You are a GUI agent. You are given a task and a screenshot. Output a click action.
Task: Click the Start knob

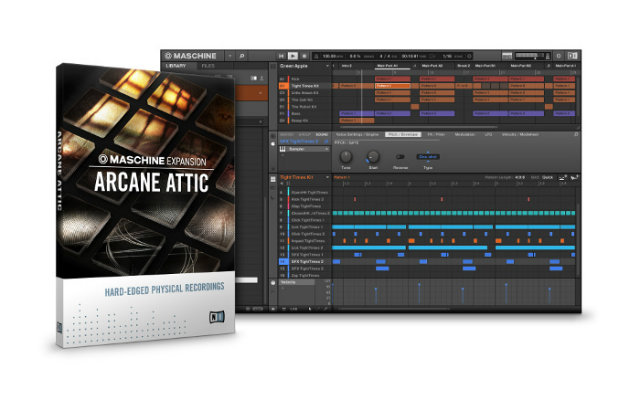373,156
